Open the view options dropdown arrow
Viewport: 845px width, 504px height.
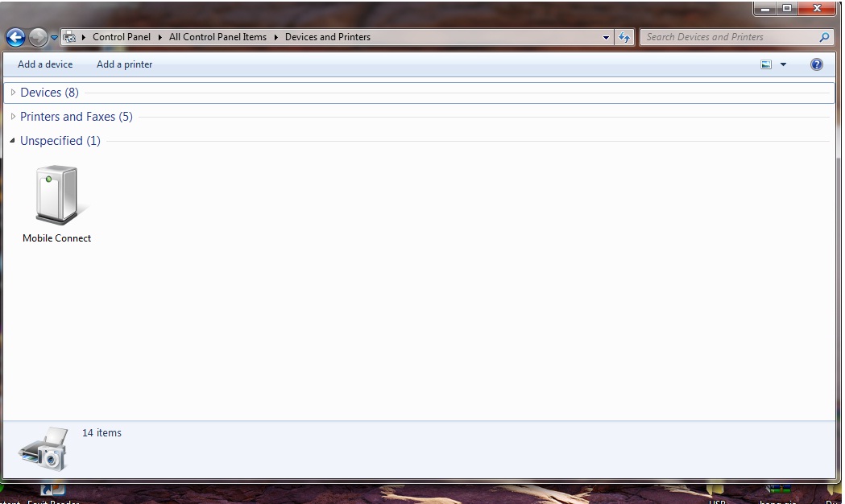pyautogui.click(x=783, y=64)
